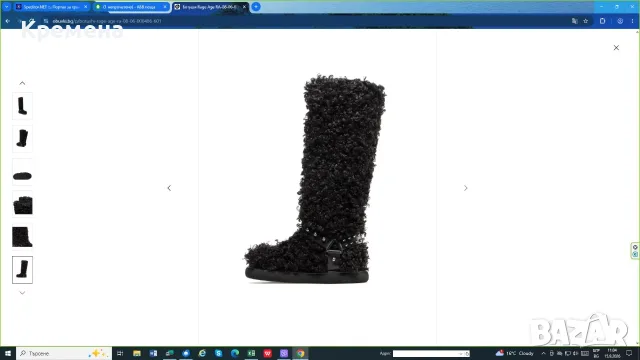Click the side extension widget on right edge
Viewport: 640px width, 360px height.
(635, 250)
